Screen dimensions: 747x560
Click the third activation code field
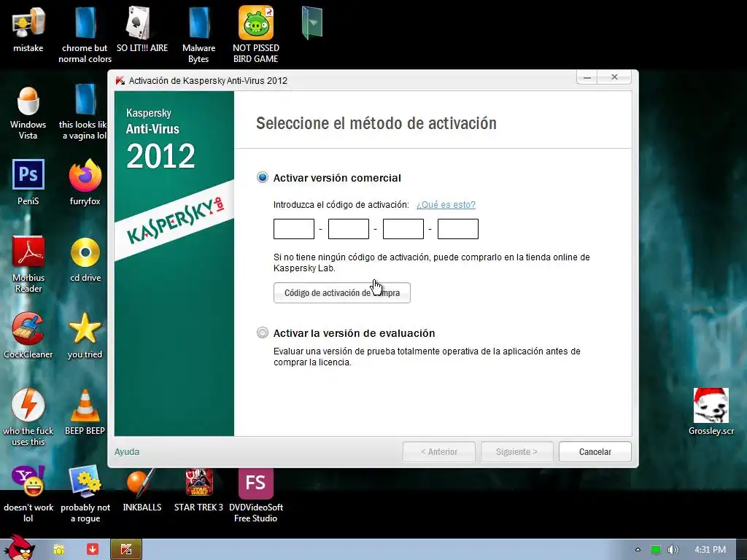(x=403, y=229)
